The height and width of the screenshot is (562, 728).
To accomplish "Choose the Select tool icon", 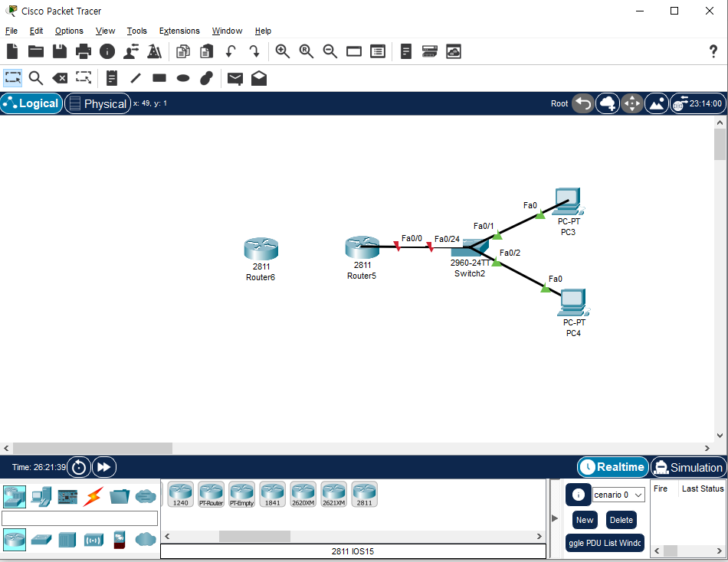I will pos(12,78).
